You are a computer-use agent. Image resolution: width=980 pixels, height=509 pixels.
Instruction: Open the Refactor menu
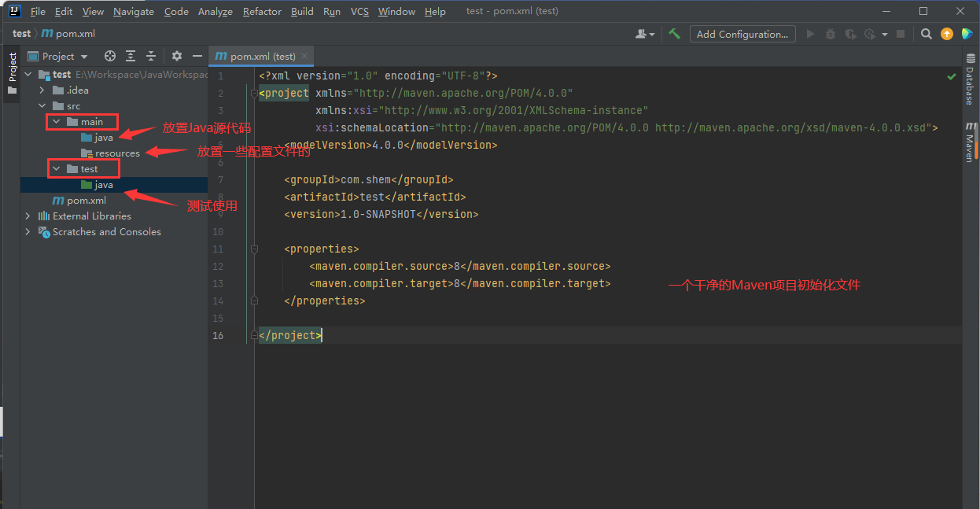(261, 11)
